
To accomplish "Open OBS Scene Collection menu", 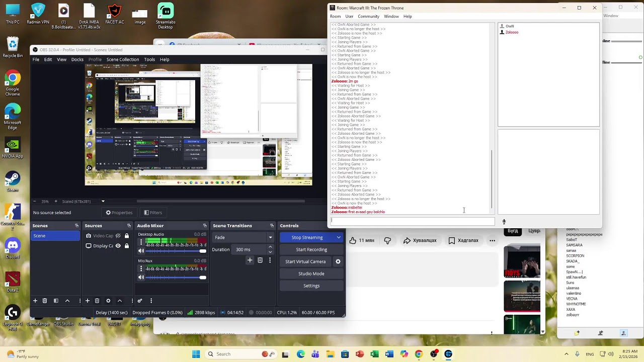I will tap(123, 59).
